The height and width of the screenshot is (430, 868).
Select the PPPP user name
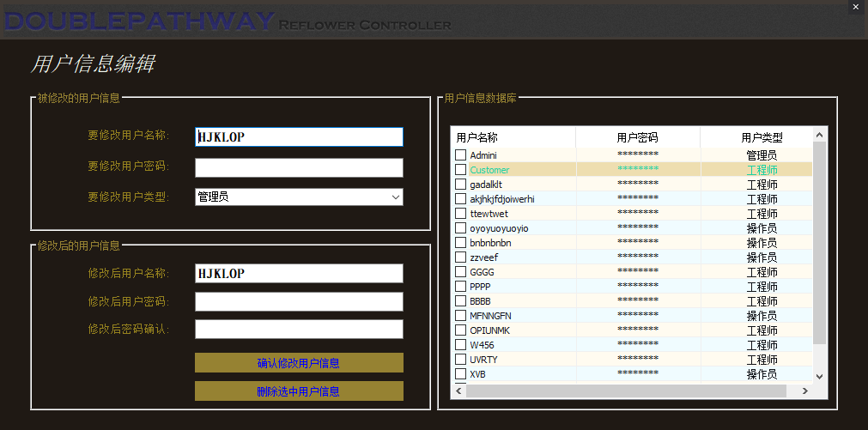[480, 287]
